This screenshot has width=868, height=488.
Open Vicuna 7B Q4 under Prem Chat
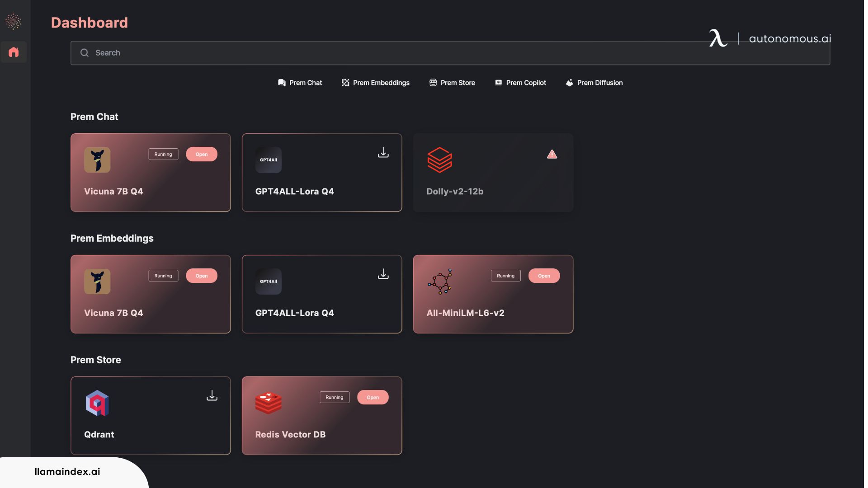pyautogui.click(x=202, y=154)
